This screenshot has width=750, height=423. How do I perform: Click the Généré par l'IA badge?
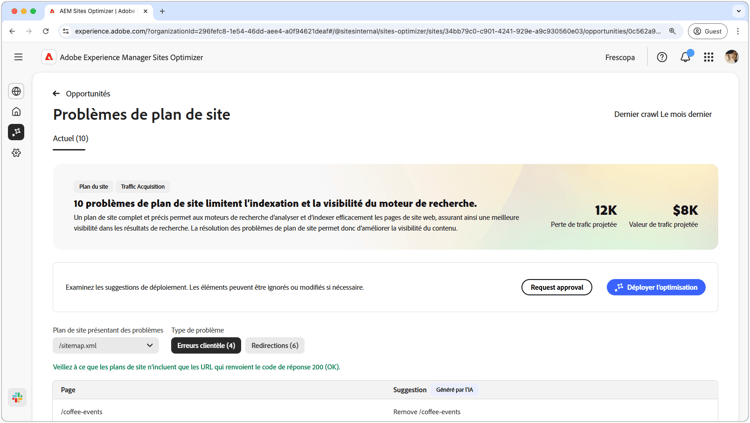(454, 390)
